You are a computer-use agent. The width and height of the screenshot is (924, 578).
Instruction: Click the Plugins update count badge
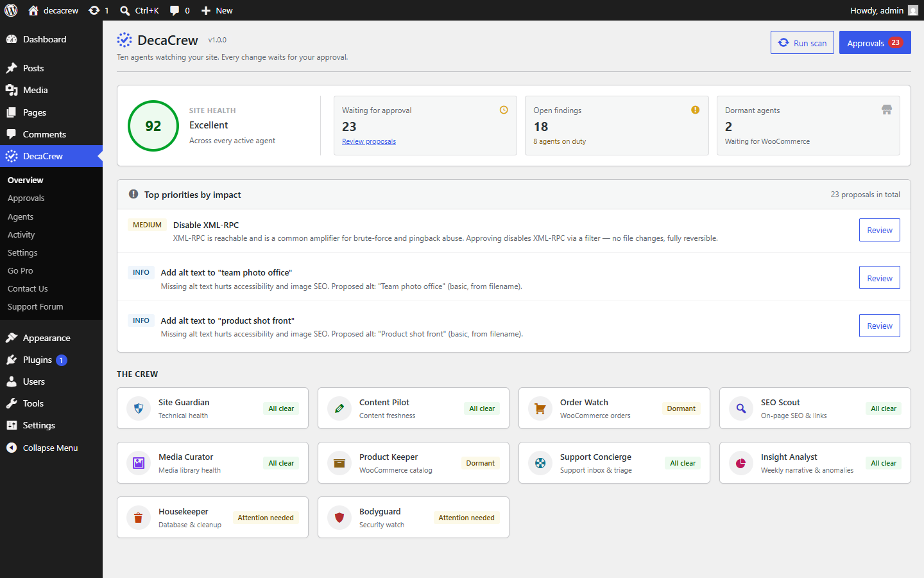[x=62, y=360]
